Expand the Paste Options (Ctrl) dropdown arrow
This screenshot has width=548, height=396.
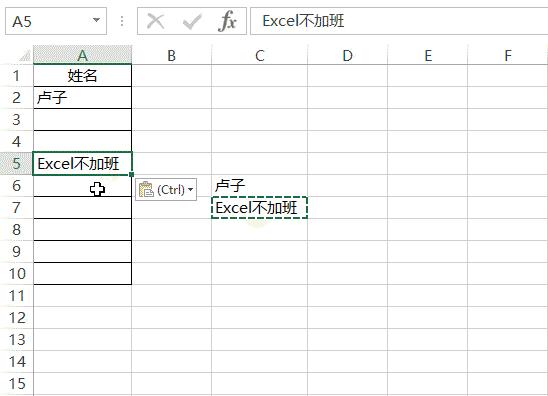coord(191,189)
